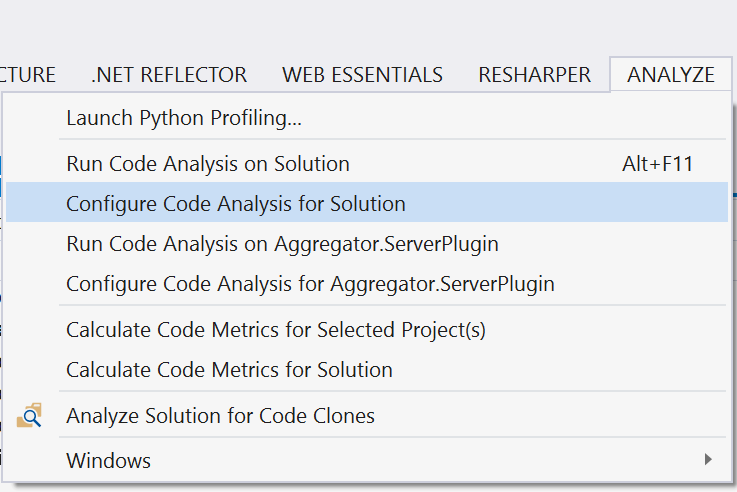Configure Code Analysis for Aggregator.ServerPlugin
Screen dimensions: 737x492
[x=310, y=284]
